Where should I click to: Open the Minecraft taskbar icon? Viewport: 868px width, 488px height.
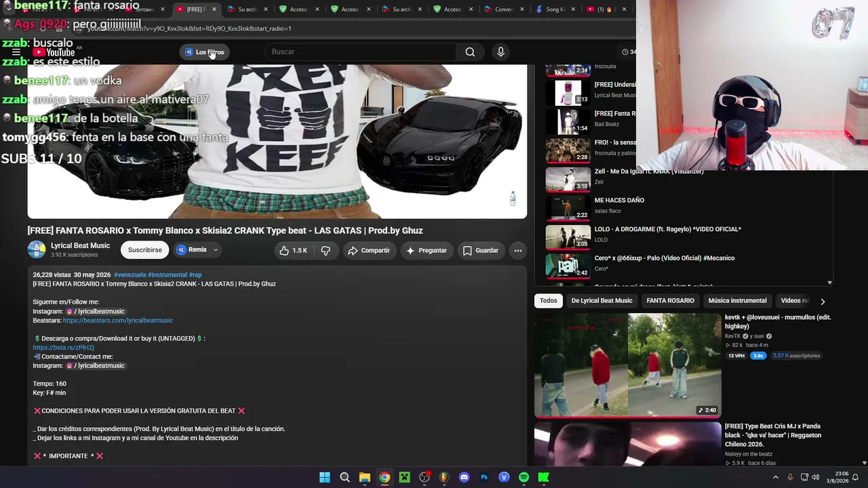(x=404, y=477)
